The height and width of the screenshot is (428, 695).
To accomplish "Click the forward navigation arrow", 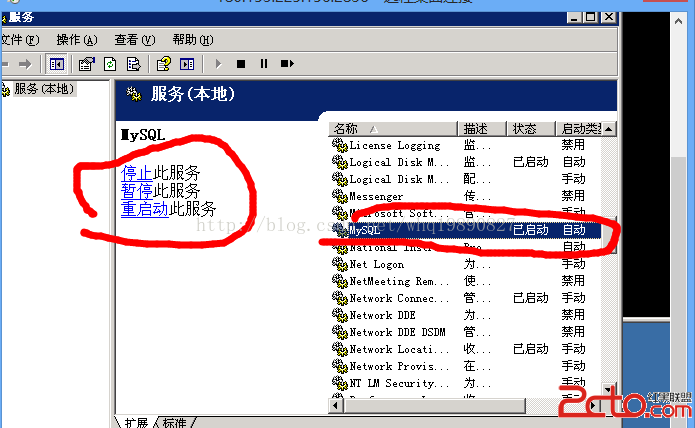I will 25,64.
